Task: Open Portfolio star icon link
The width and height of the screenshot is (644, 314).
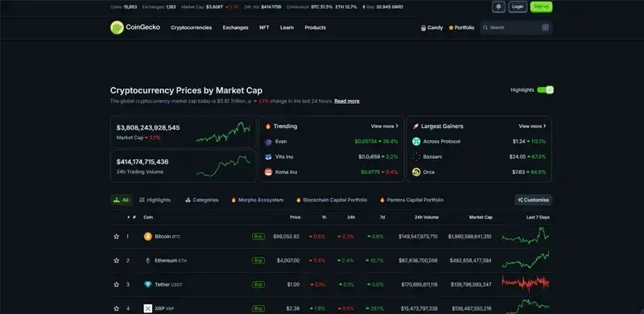Action: (451, 28)
